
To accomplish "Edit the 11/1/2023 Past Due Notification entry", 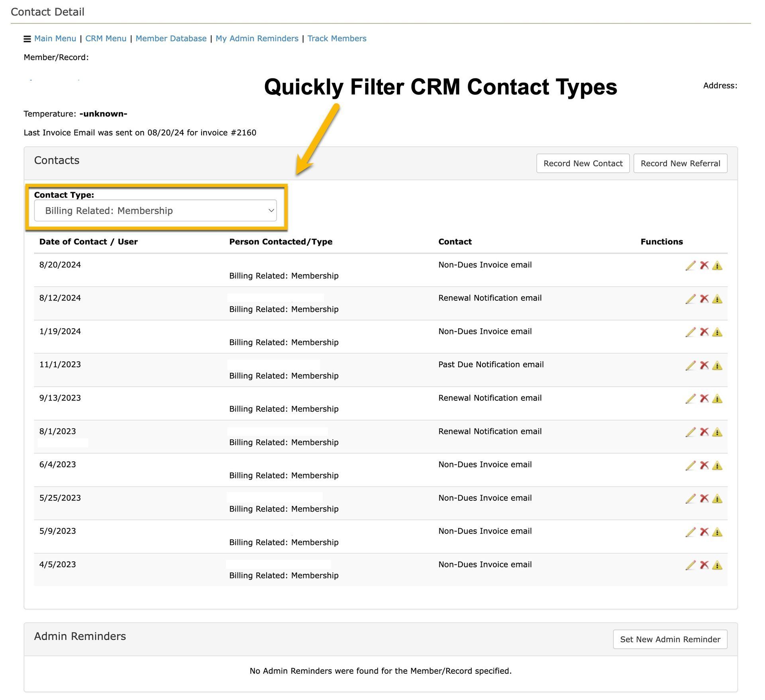I will click(690, 365).
